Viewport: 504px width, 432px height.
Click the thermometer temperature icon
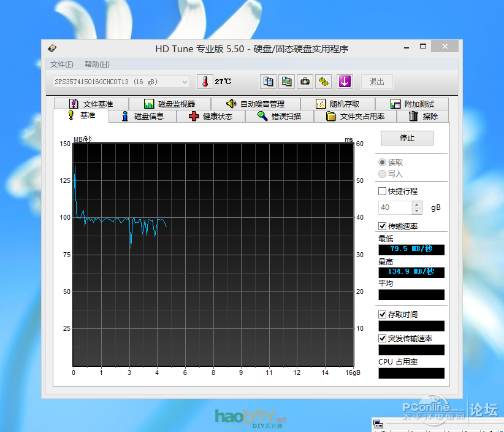[x=204, y=82]
